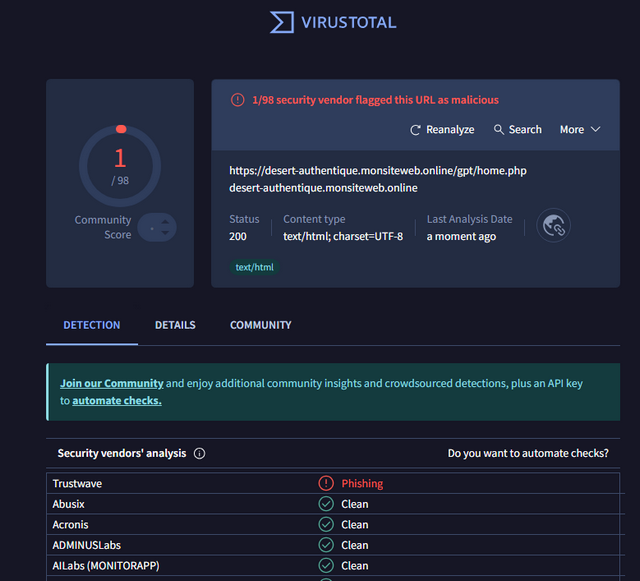Screen dimensions: 640x581
Task: Click the ADMINUSLabs clean checkmark icon
Action: 326,545
